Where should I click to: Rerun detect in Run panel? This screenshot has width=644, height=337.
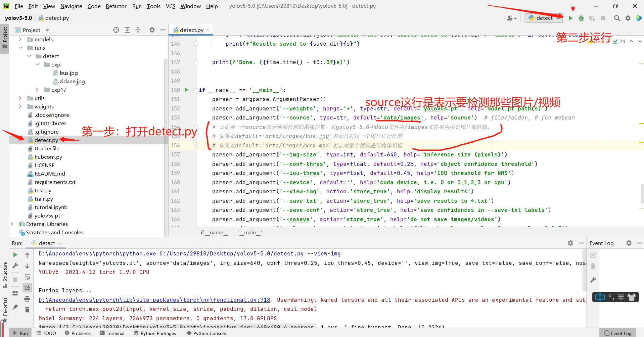coord(15,255)
